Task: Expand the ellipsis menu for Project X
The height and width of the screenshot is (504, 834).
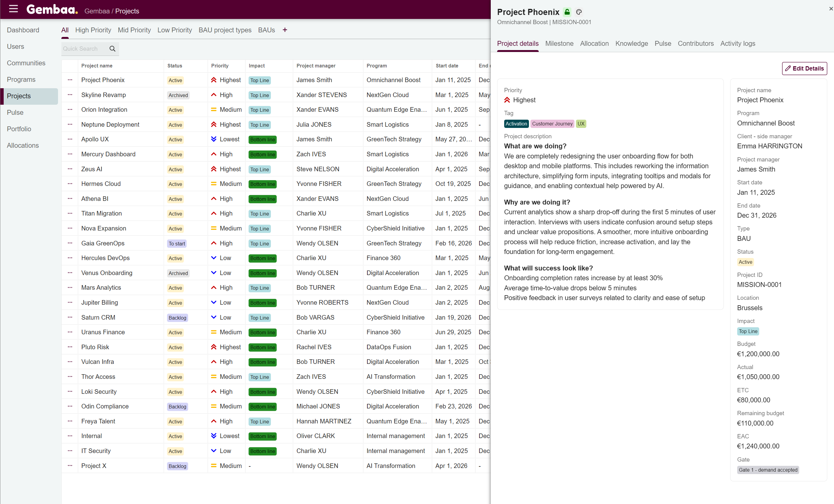Action: click(x=70, y=466)
